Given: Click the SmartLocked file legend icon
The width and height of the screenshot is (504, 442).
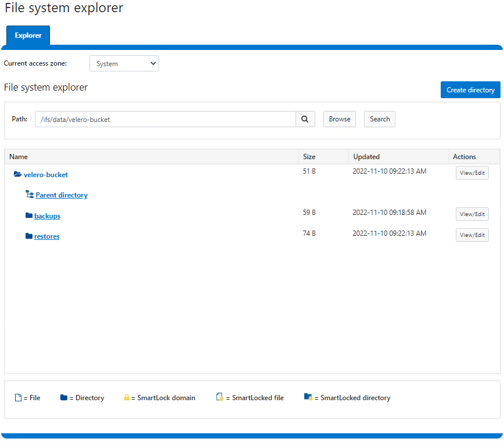Looking at the screenshot, I should tap(219, 397).
